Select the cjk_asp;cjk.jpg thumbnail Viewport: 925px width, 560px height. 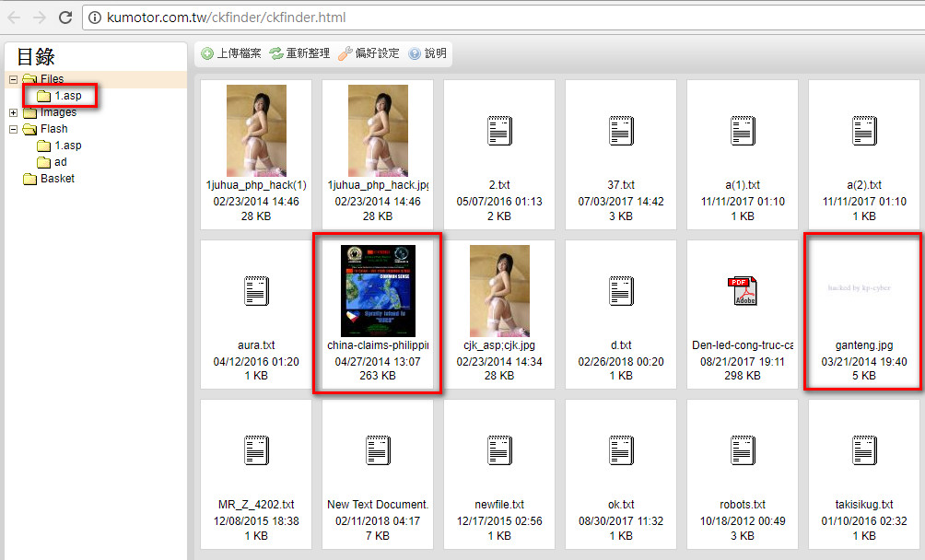499,291
